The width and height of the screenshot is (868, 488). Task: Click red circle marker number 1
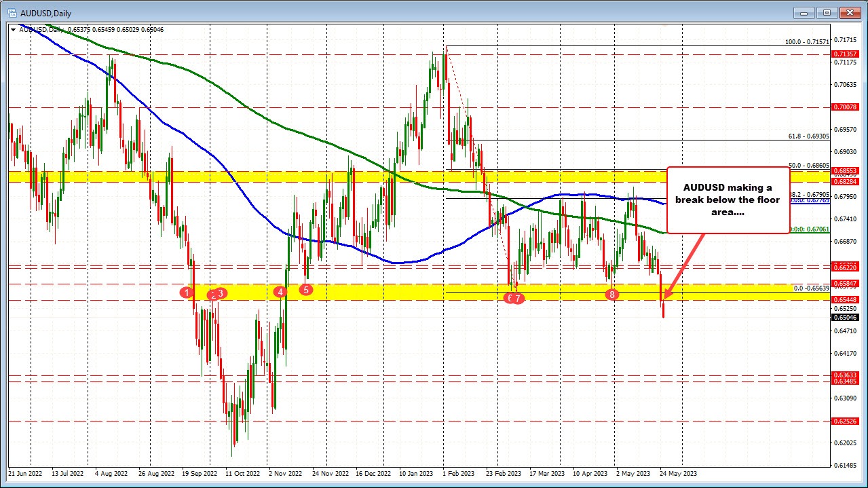185,292
